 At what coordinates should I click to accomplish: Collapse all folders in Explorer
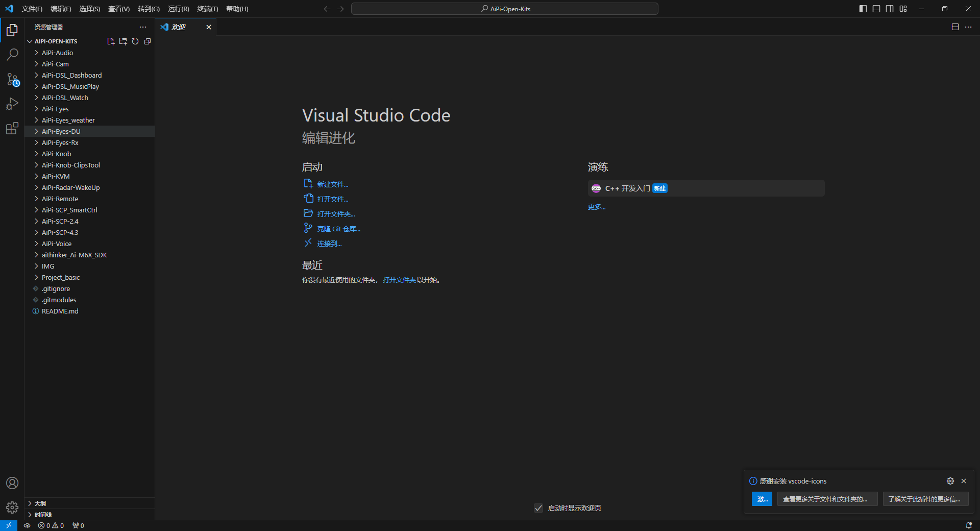148,41
